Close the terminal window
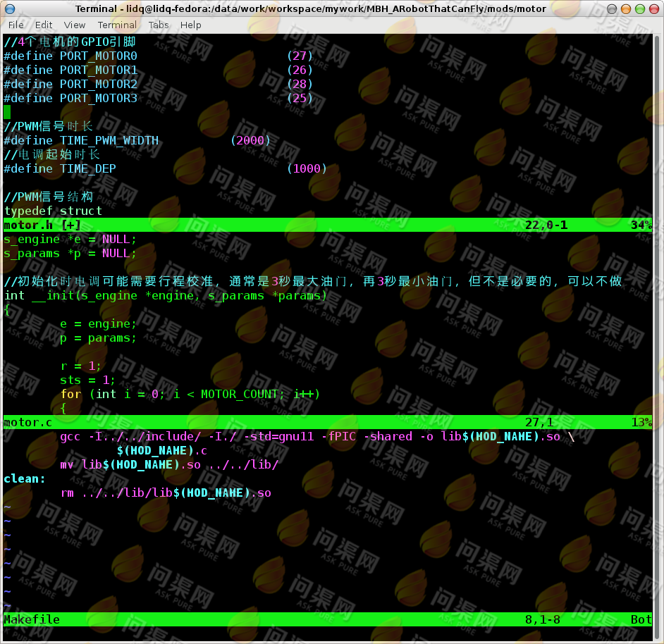The width and height of the screenshot is (664, 644). pyautogui.click(x=654, y=9)
